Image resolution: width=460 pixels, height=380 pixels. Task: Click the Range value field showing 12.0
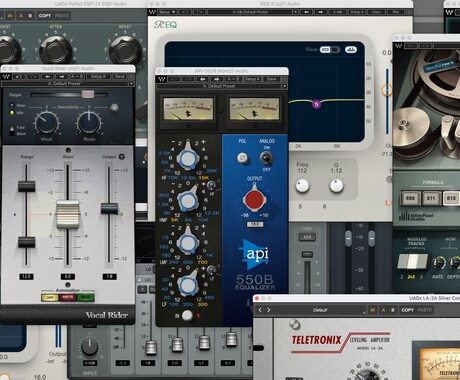pos(26,276)
